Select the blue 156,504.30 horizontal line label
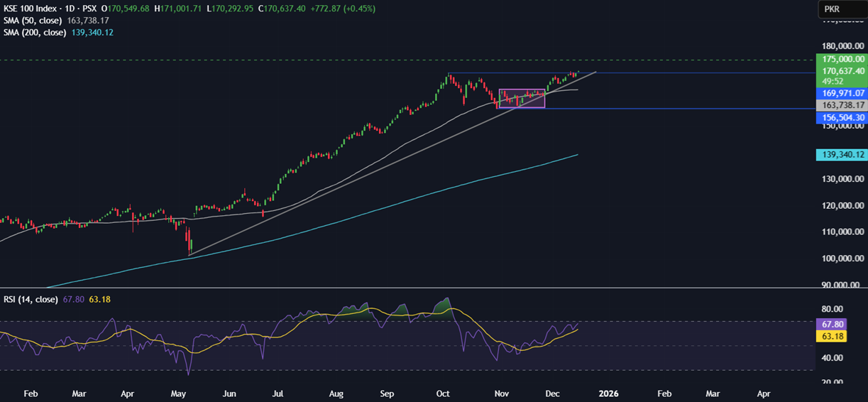 842,117
